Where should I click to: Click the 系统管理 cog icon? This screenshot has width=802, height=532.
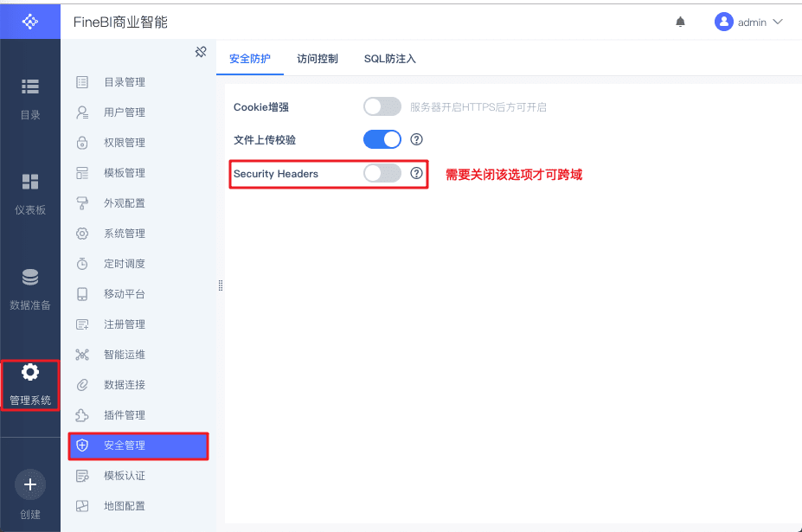click(82, 234)
